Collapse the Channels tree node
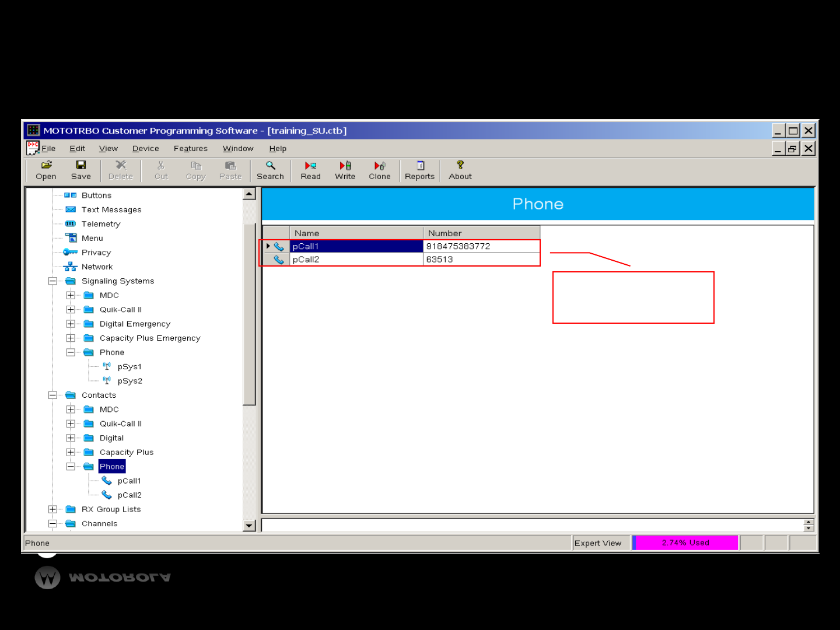The image size is (840, 630). tap(52, 524)
